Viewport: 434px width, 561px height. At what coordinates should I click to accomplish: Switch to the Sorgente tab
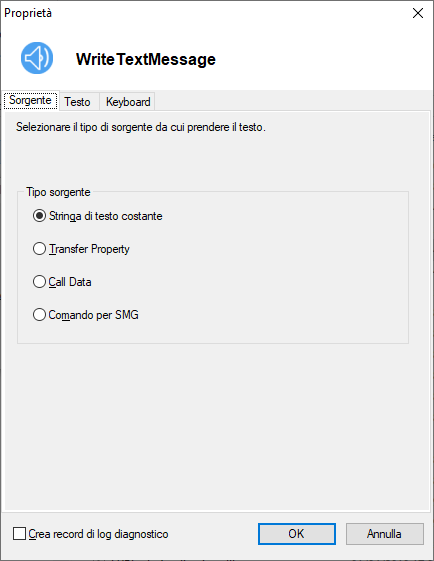30,100
